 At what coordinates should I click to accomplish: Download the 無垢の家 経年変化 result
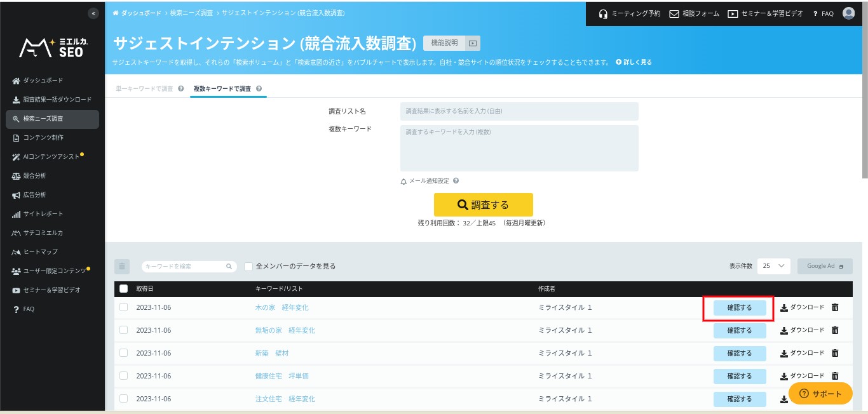pos(802,330)
